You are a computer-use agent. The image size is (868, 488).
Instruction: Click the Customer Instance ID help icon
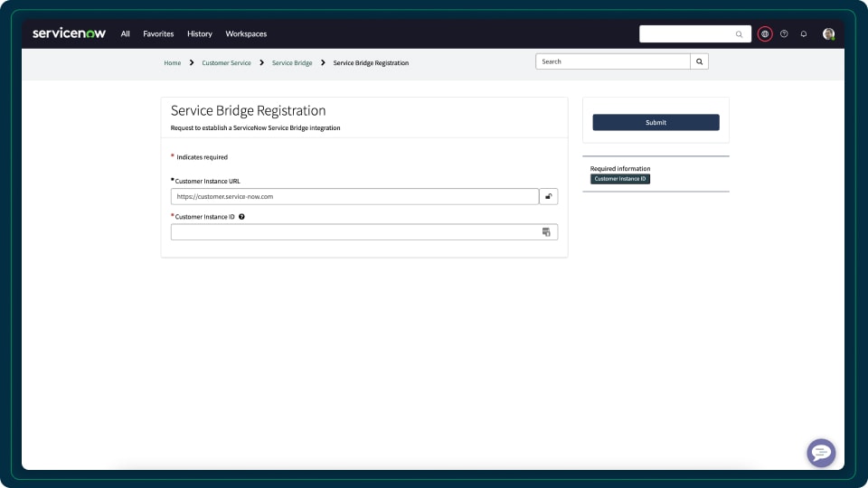[242, 217]
